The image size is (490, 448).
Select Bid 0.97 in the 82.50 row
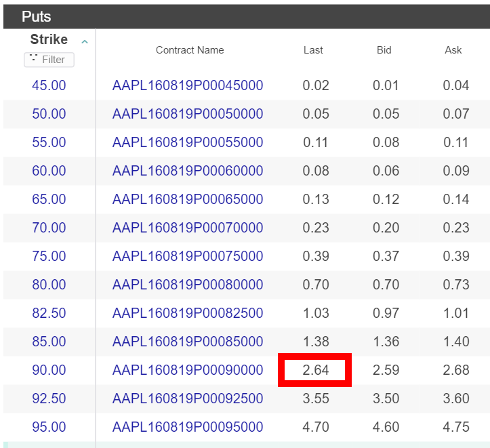coord(386,312)
